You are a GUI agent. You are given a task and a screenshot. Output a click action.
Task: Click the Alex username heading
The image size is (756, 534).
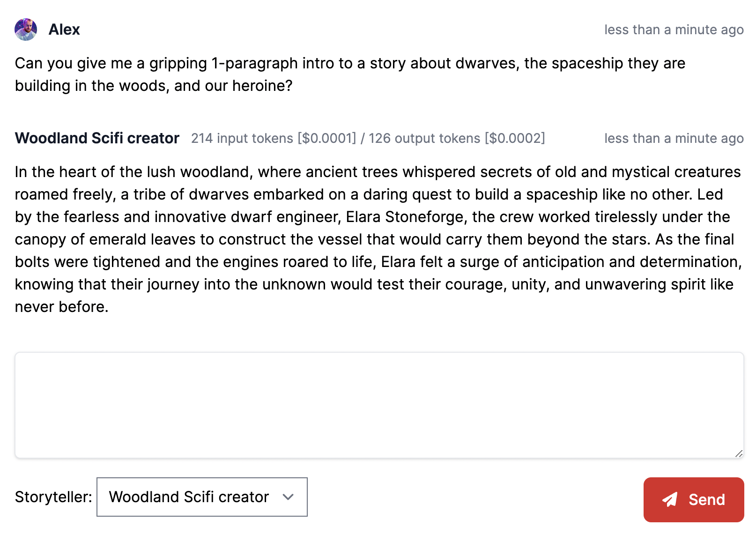[64, 30]
